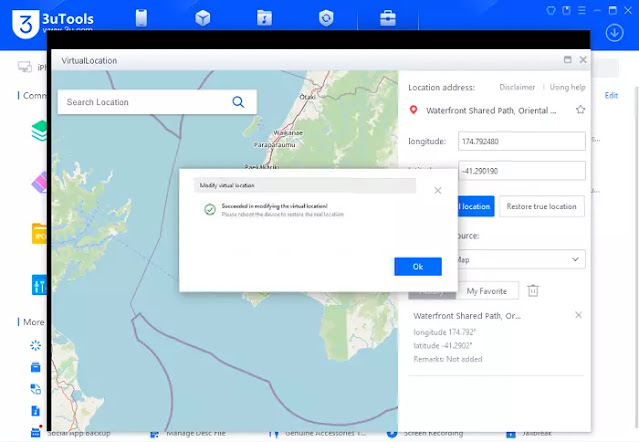Viewport: 639px width, 442px height.
Task: Open the iDevice phone tab in 3uTools
Action: click(141, 18)
